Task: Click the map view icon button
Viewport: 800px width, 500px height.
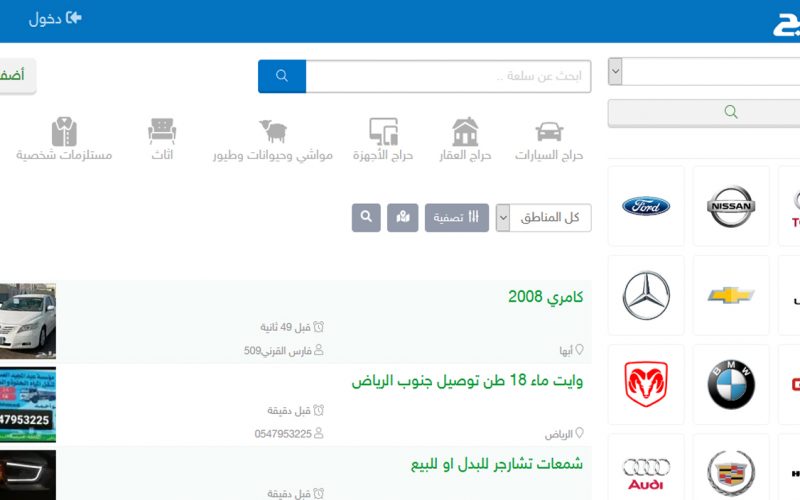Action: click(403, 218)
